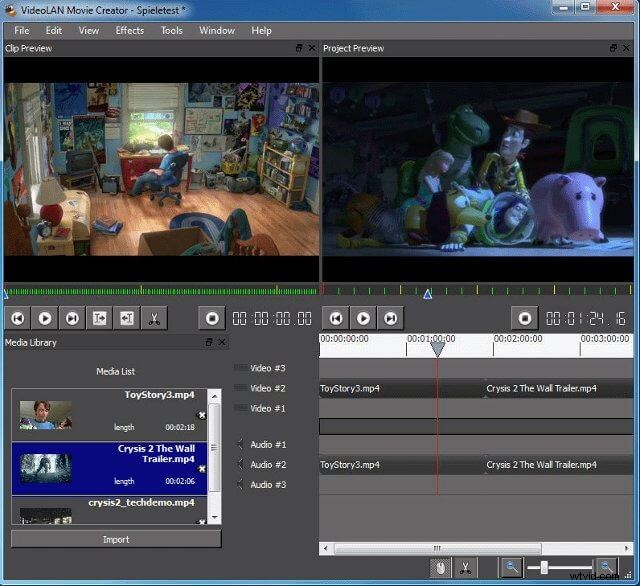The image size is (640, 586).
Task: Float the Media Library panel
Action: point(209,342)
